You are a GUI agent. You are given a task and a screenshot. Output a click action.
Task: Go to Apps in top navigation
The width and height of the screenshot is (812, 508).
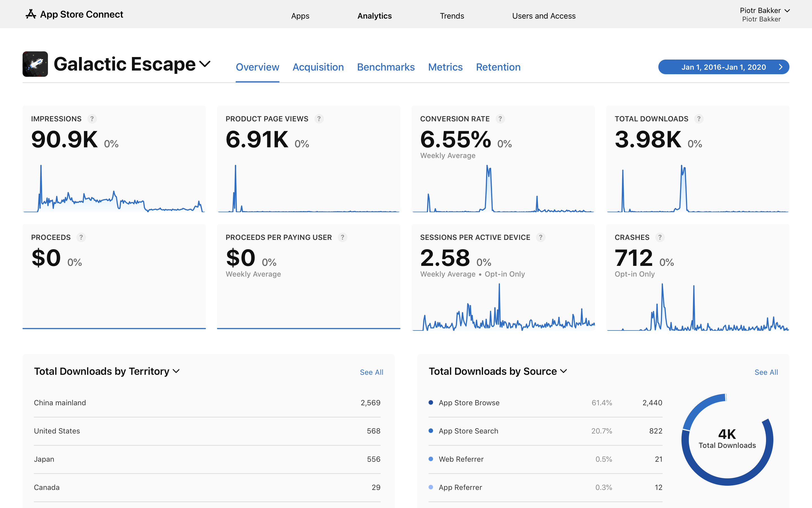click(x=300, y=16)
